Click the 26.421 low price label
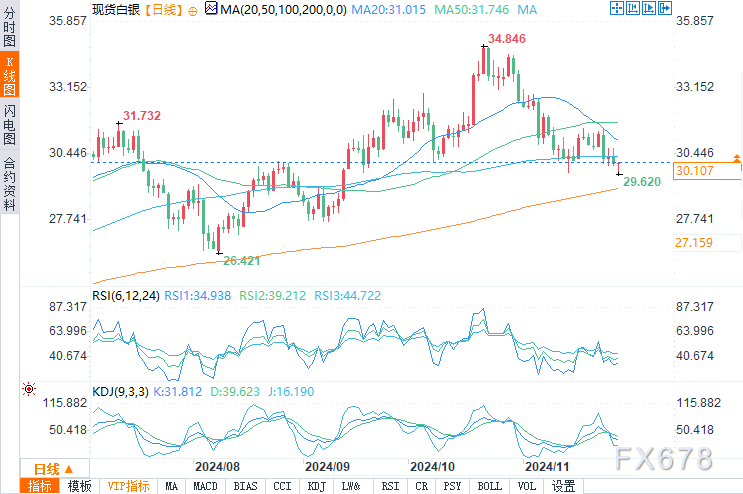Screen dimensions: 743x494 click(x=242, y=261)
